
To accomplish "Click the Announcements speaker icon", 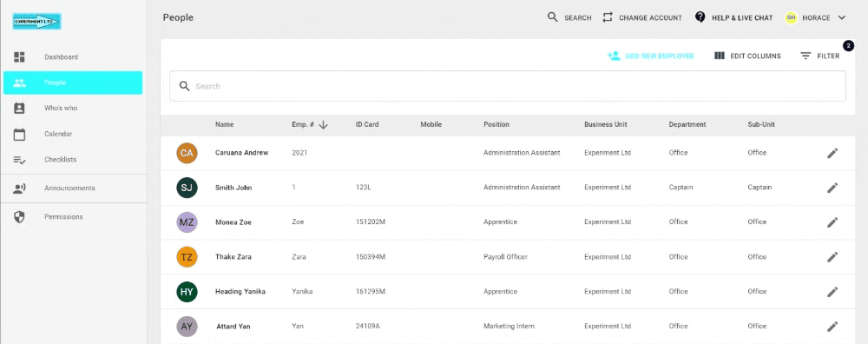I will [x=19, y=189].
